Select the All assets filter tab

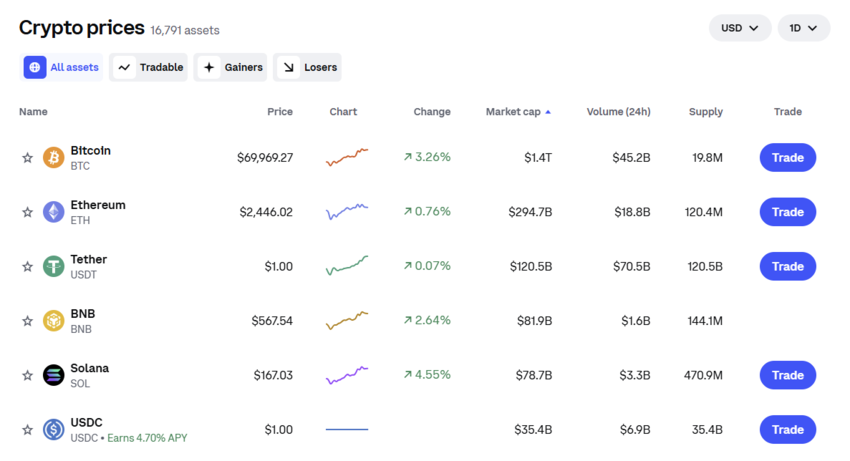coord(63,67)
